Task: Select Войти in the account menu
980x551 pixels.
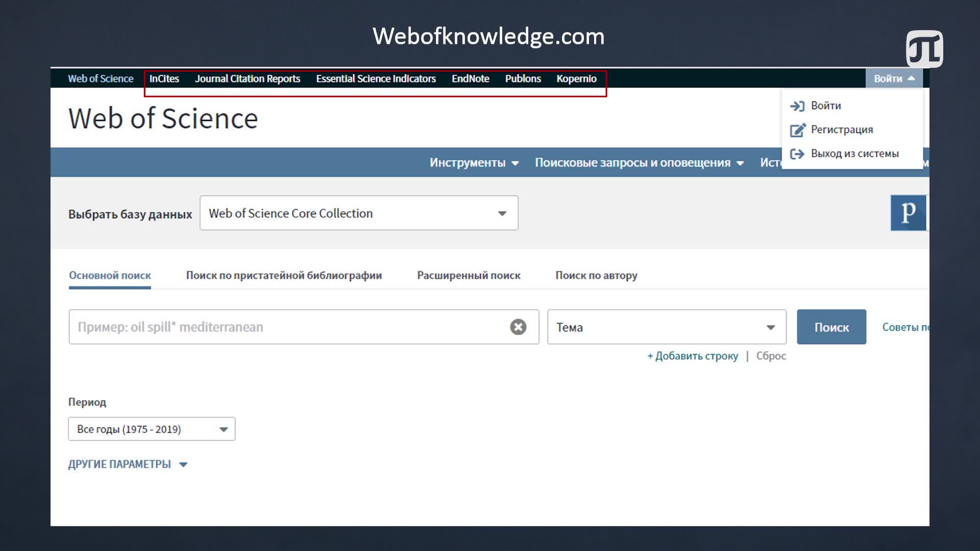Action: point(826,106)
